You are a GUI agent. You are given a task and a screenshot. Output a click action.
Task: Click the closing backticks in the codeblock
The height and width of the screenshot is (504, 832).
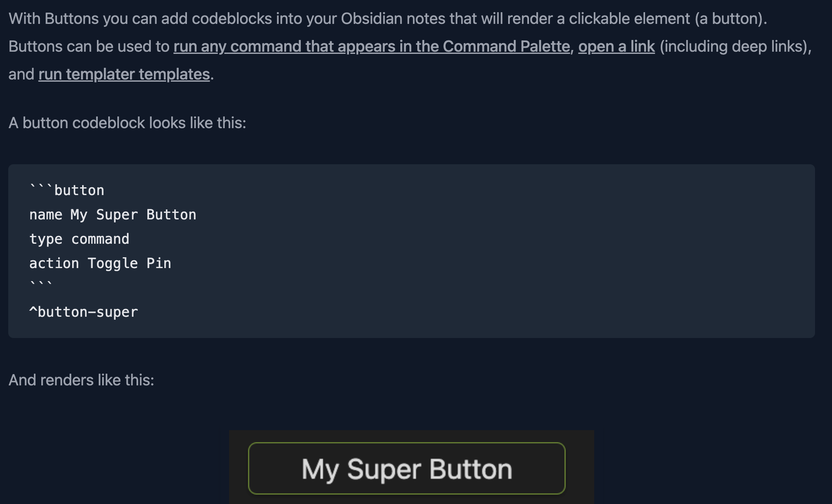(41, 285)
